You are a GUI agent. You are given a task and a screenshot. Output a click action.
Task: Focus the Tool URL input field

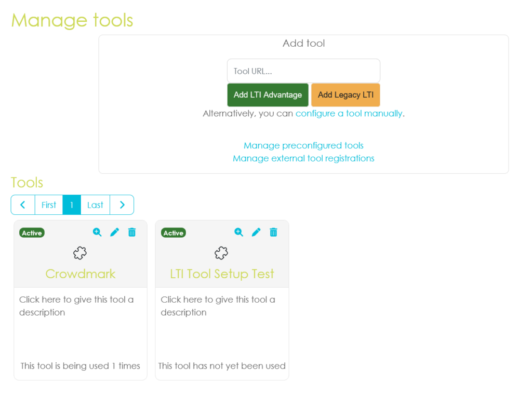(x=303, y=71)
